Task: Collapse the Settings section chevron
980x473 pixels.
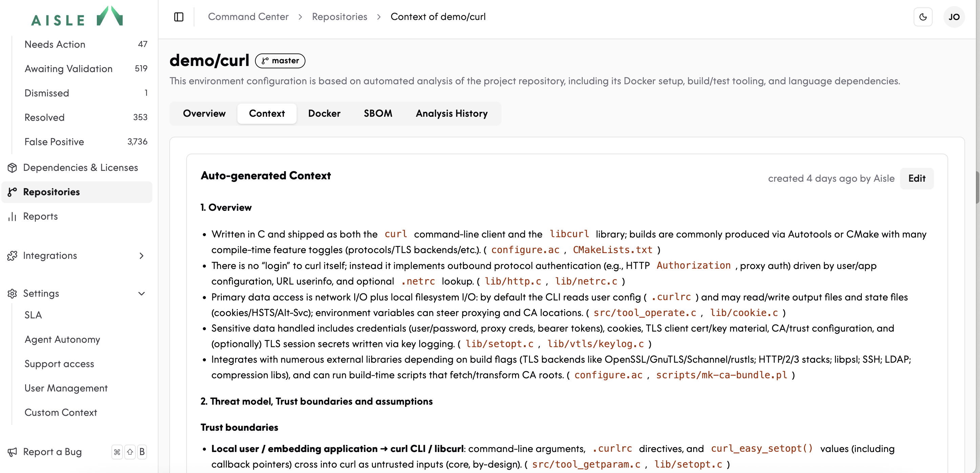Action: tap(142, 294)
